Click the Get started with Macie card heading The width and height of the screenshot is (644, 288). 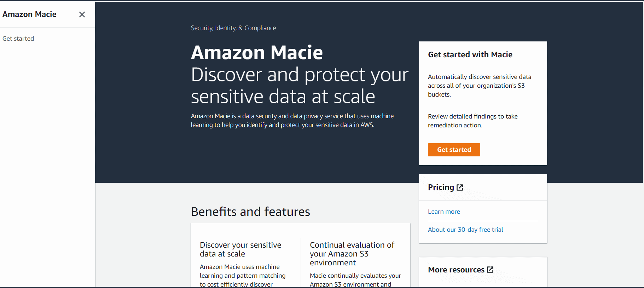(470, 54)
